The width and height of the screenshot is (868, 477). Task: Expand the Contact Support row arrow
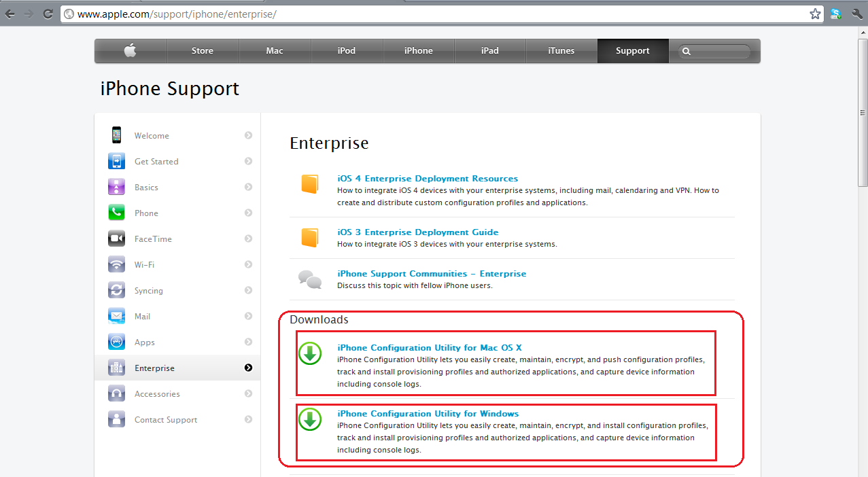248,419
